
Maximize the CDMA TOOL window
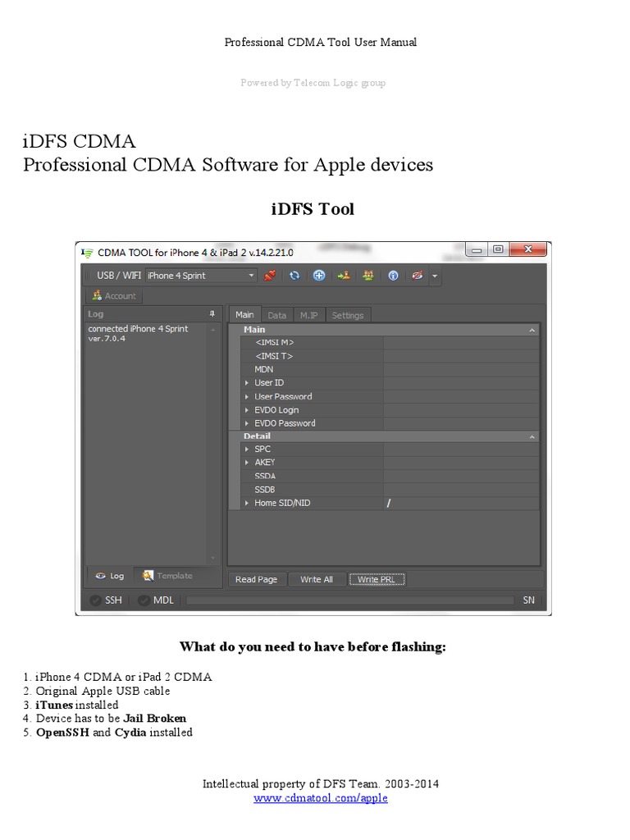[498, 249]
